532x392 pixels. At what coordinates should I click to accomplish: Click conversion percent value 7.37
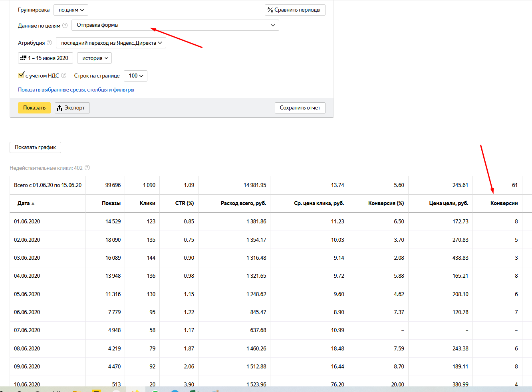click(399, 312)
